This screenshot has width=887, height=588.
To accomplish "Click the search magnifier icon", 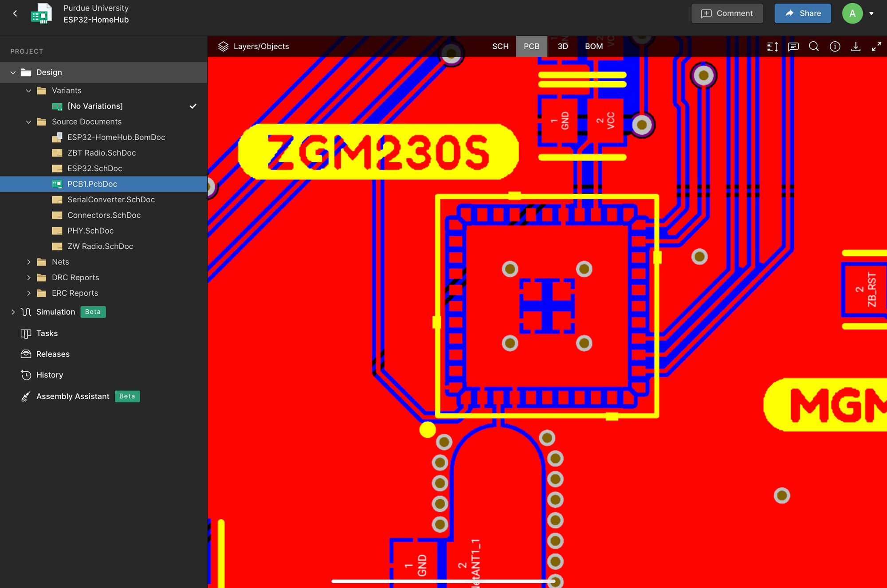I will pos(814,47).
